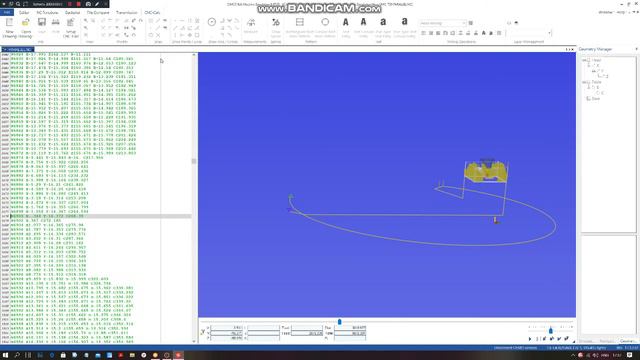Click the rectangle snap icon

click(151, 21)
